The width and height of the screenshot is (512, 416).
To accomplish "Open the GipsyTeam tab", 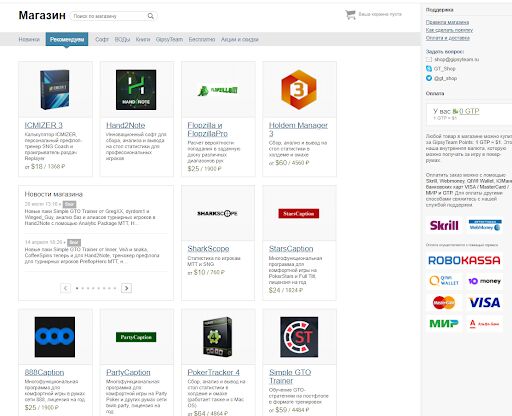I will pyautogui.click(x=169, y=39).
